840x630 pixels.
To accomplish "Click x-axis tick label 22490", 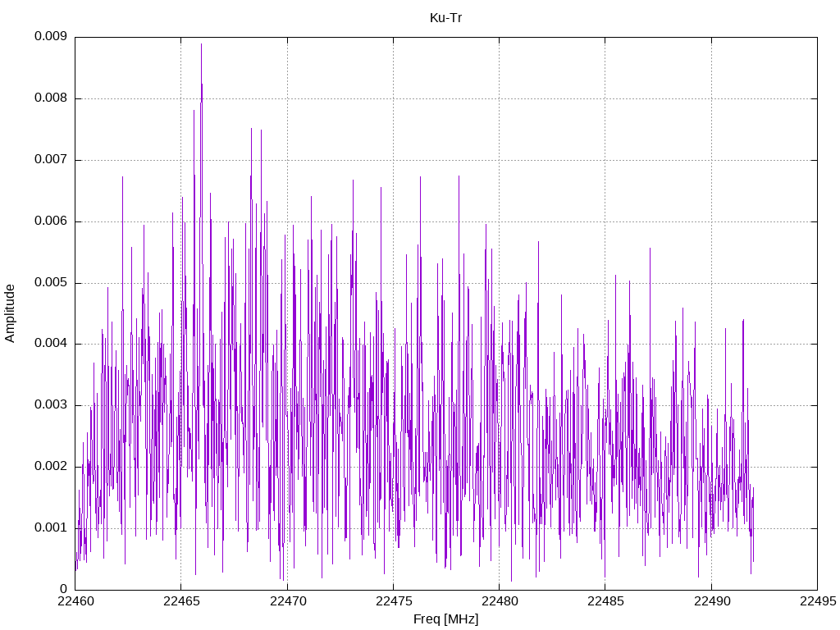I will [712, 601].
